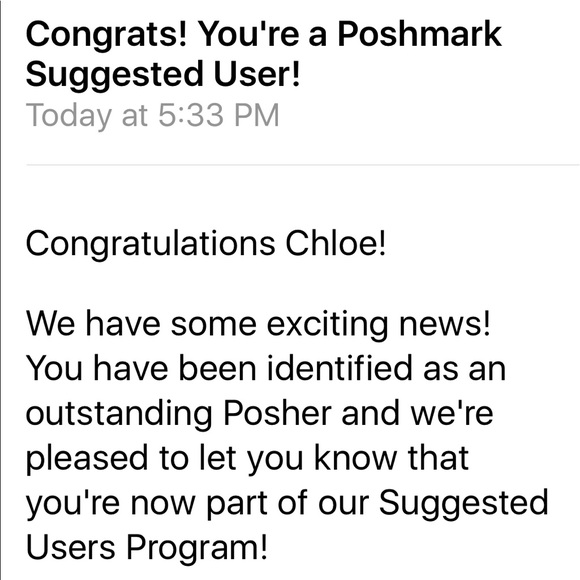Screen dimensions: 580x580
Task: Click the 'Users Program!' closing text
Action: tap(146, 548)
